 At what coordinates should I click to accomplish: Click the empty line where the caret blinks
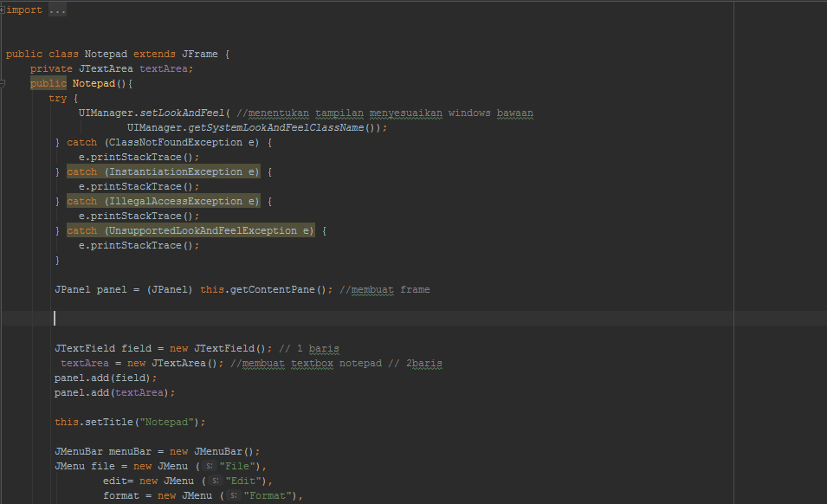pyautogui.click(x=55, y=317)
